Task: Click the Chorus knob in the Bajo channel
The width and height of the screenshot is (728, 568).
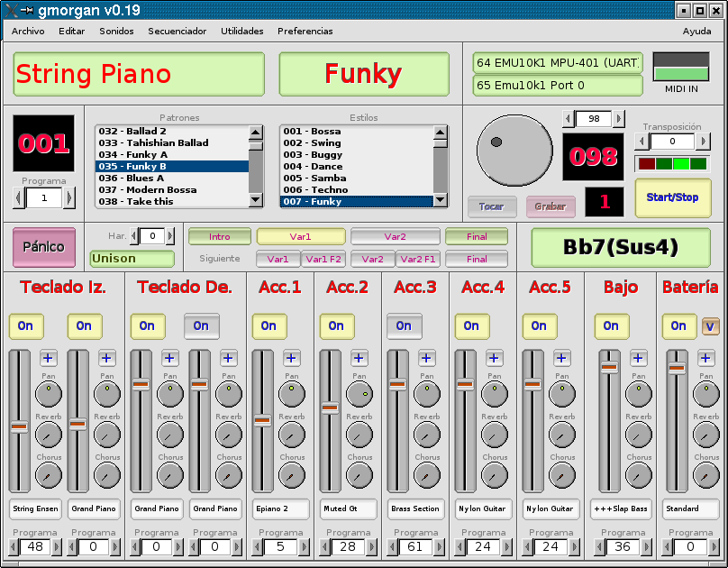Action: coord(639,475)
